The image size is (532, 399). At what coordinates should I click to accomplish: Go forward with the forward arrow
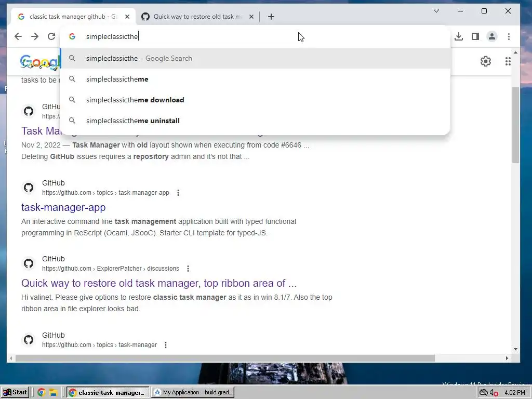point(35,36)
